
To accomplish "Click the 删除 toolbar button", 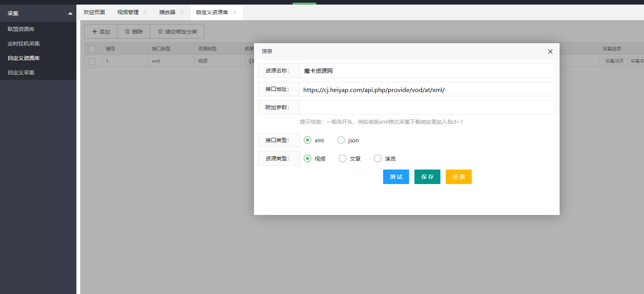I will point(134,31).
